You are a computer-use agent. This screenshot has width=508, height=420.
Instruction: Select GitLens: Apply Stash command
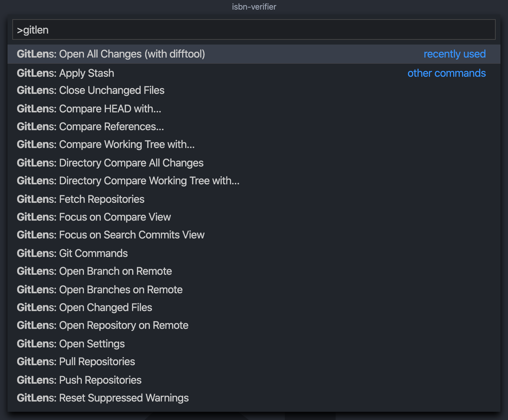pyautogui.click(x=65, y=73)
